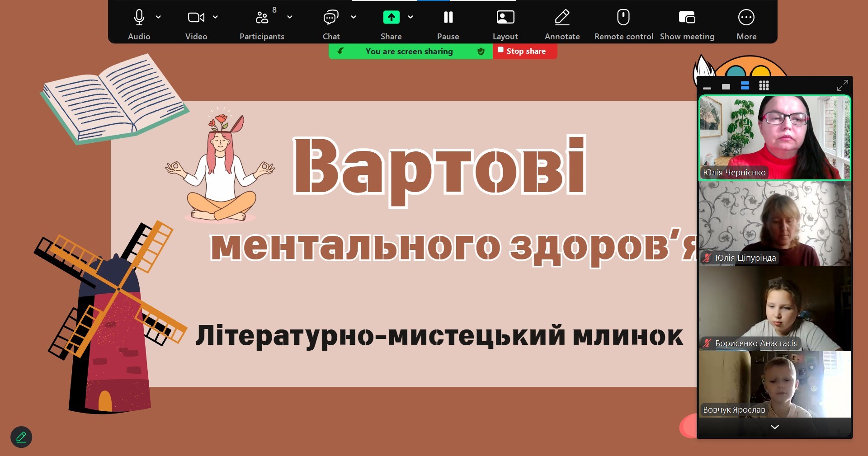The width and height of the screenshot is (868, 456).
Task: Open the More options menu
Action: 746,18
